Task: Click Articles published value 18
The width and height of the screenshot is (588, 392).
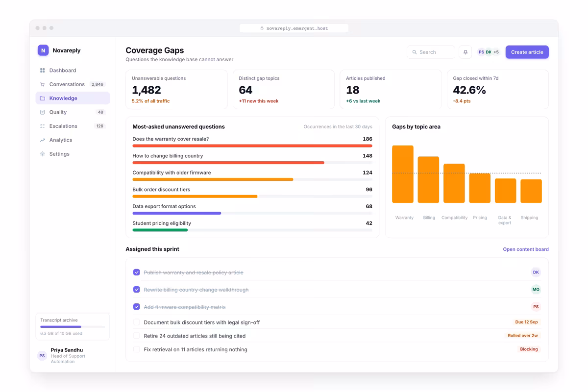Action: pyautogui.click(x=353, y=90)
